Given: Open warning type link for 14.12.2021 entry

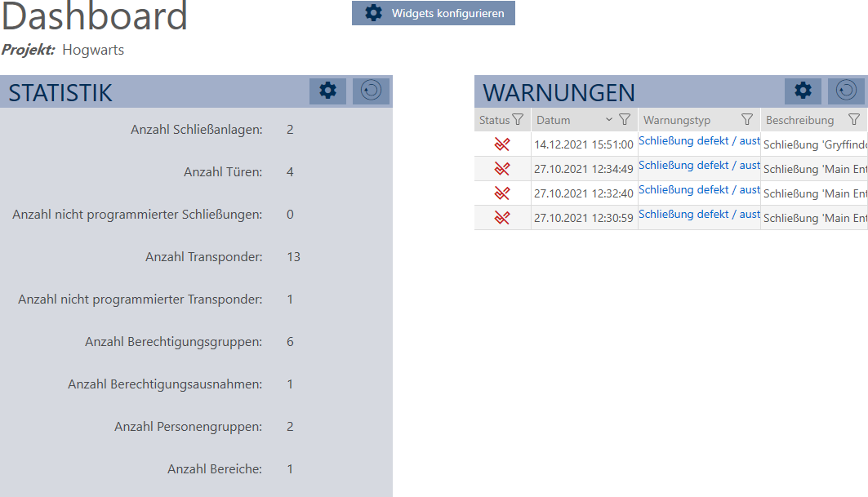Looking at the screenshot, I should [x=699, y=141].
